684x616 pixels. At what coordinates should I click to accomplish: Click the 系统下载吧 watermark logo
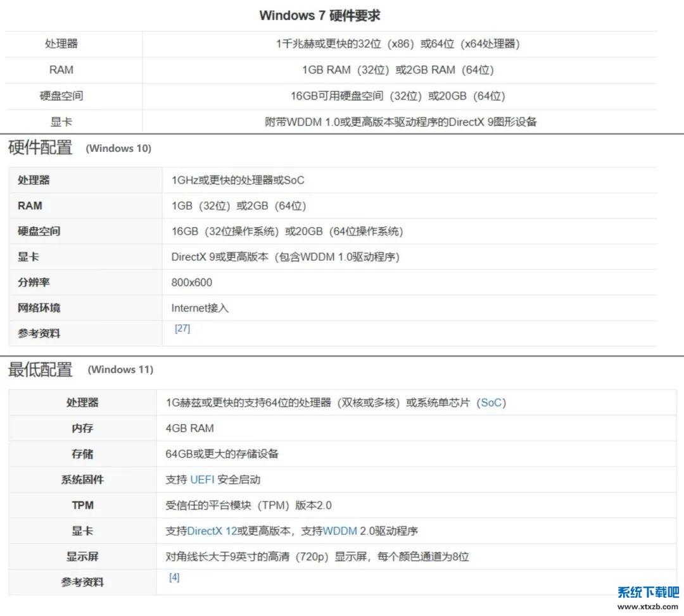click(647, 592)
